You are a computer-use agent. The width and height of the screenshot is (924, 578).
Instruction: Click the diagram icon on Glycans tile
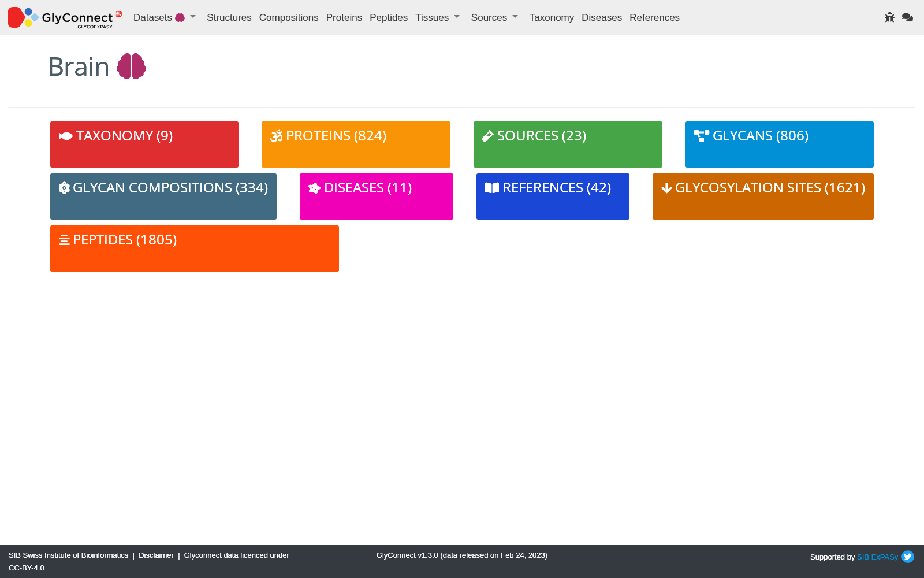tap(702, 136)
